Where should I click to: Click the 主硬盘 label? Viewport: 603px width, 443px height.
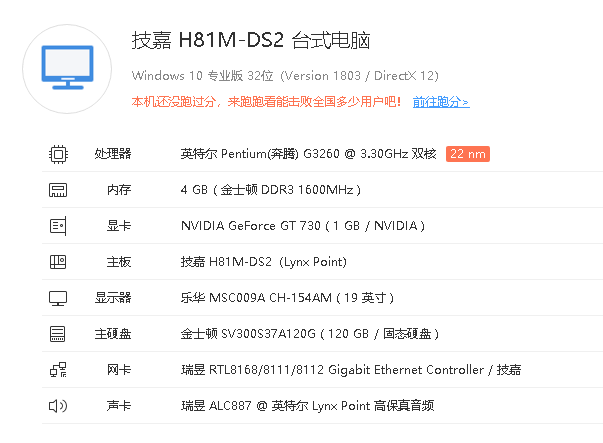(113, 334)
